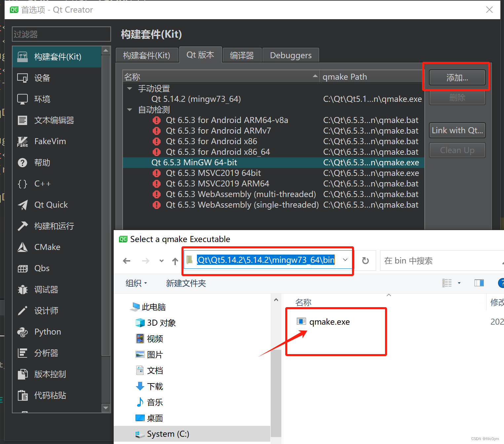This screenshot has height=444, width=504.
Task: Click the Link with Qt... button
Action: click(x=457, y=131)
